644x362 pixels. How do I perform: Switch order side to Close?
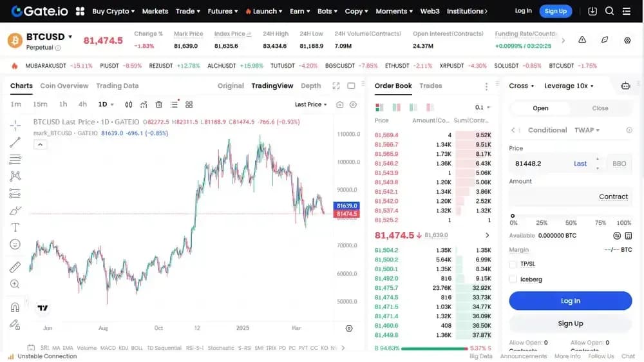click(600, 108)
